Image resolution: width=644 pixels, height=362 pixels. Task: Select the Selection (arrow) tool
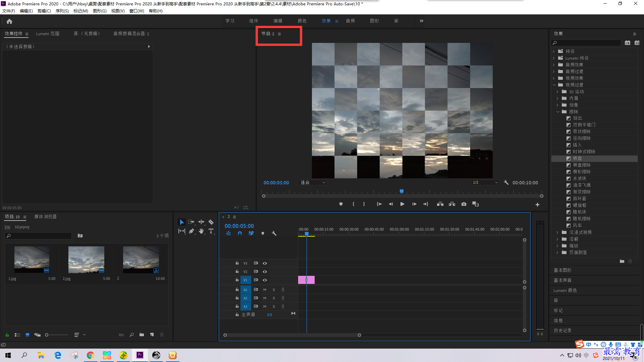[x=181, y=222]
